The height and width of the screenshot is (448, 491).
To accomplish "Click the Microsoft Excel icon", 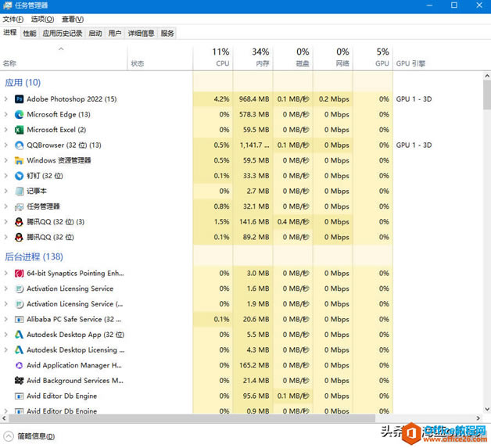I will [x=19, y=130].
